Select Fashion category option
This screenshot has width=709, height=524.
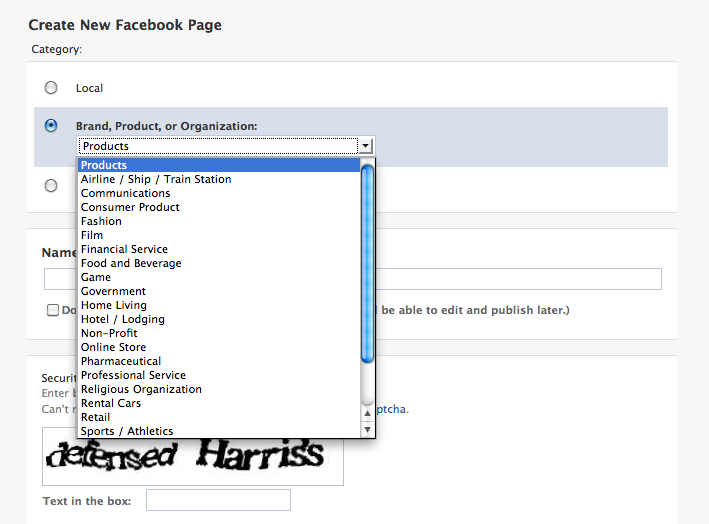(x=219, y=221)
